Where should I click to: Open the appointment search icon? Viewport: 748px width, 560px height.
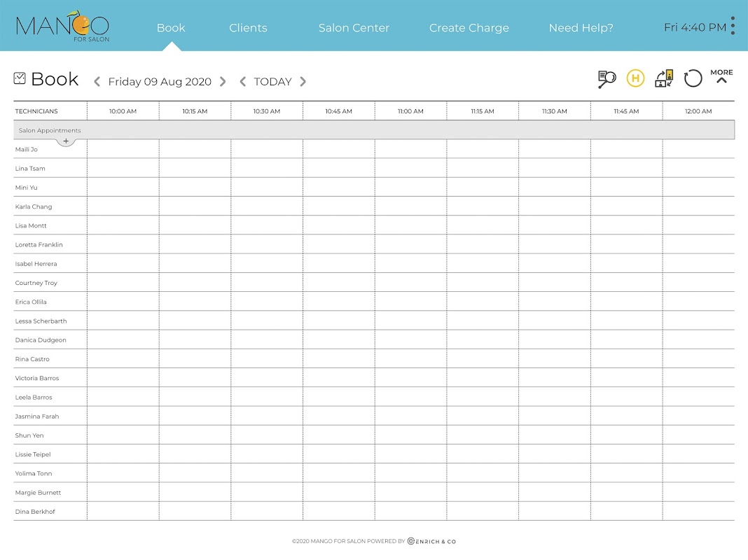(607, 78)
